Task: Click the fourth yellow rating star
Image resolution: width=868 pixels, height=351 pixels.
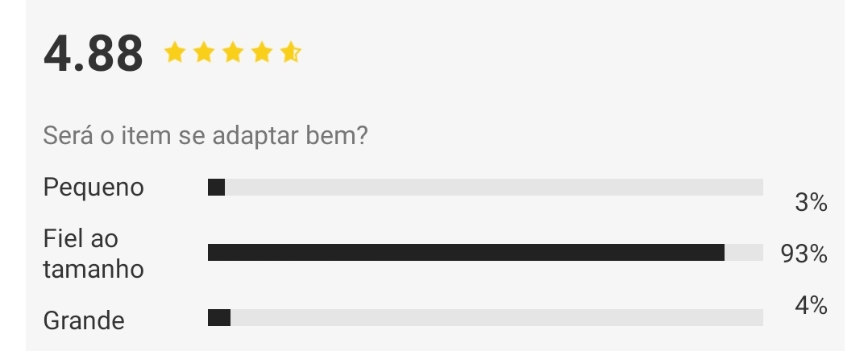Action: point(261,52)
